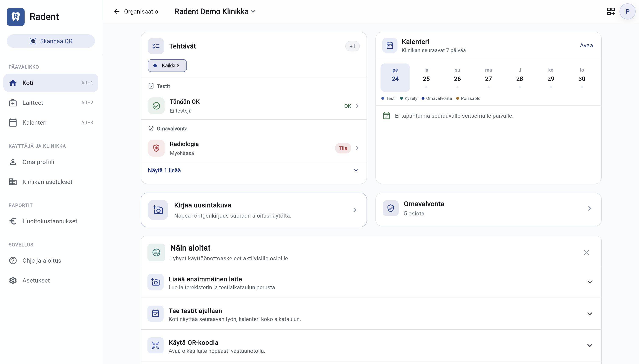Viewport: 639px width, 364px height.
Task: Select Thursday to 30 in calendar strip
Action: pyautogui.click(x=582, y=77)
